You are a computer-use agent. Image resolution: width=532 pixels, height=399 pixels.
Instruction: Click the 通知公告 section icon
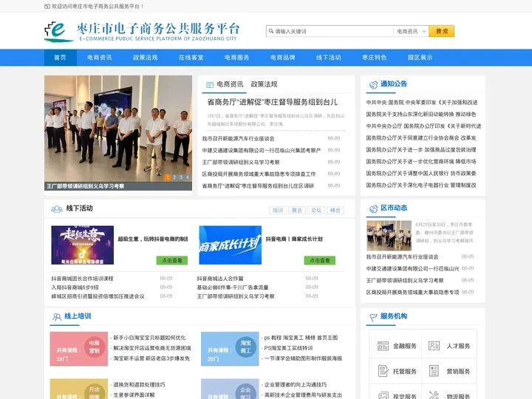[x=373, y=85]
